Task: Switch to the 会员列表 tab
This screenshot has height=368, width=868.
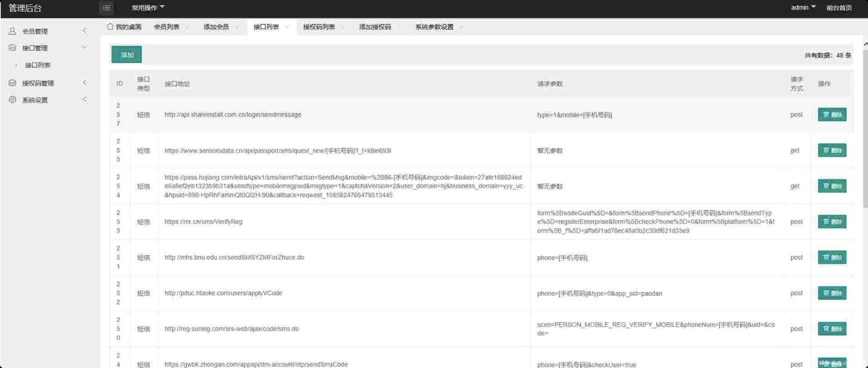Action: click(x=166, y=27)
